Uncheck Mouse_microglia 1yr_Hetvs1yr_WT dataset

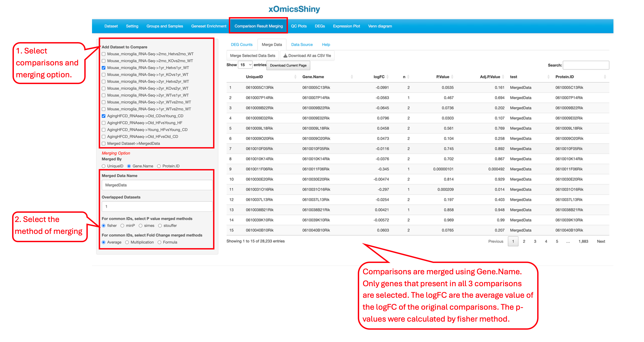(104, 68)
